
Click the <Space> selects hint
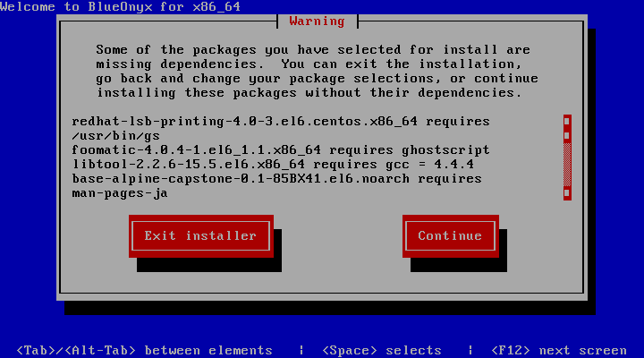pyautogui.click(x=382, y=350)
